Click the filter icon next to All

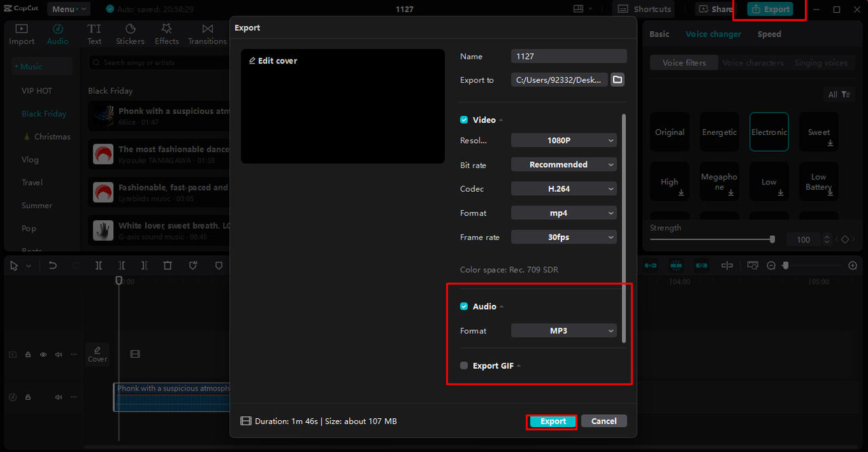845,95
